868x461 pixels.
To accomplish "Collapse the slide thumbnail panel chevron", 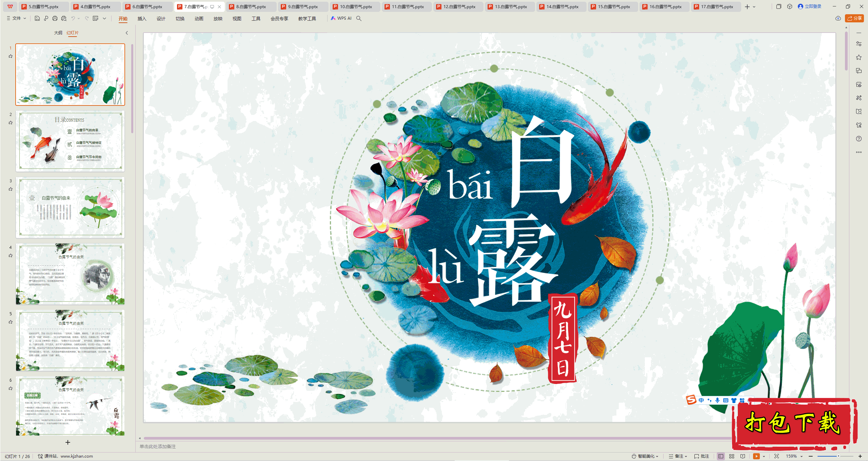I will [127, 33].
